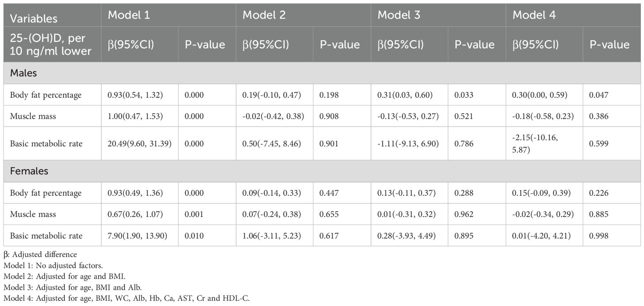Click the Model 2 column header

pos(264,15)
